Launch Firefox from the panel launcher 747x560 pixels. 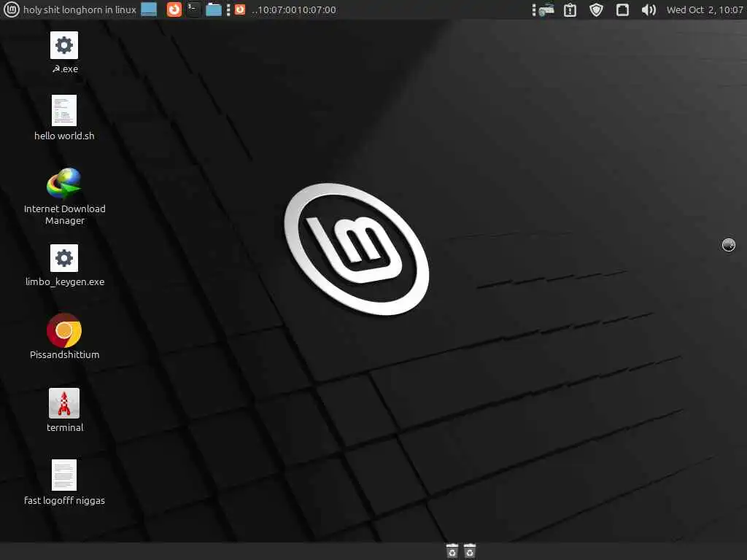tap(174, 9)
